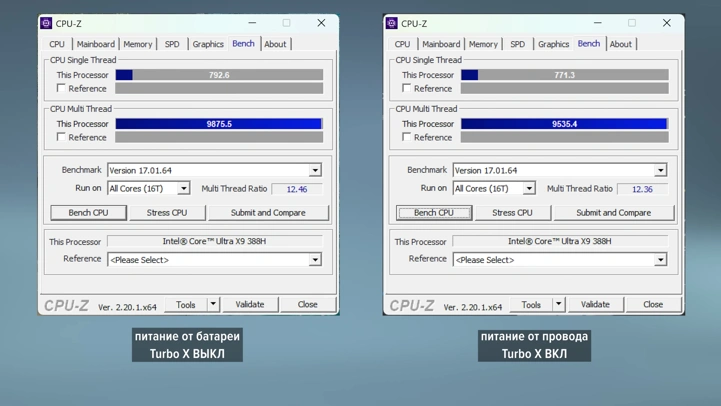
Task: Open the Tools arrow menu in left window
Action: coord(213,304)
